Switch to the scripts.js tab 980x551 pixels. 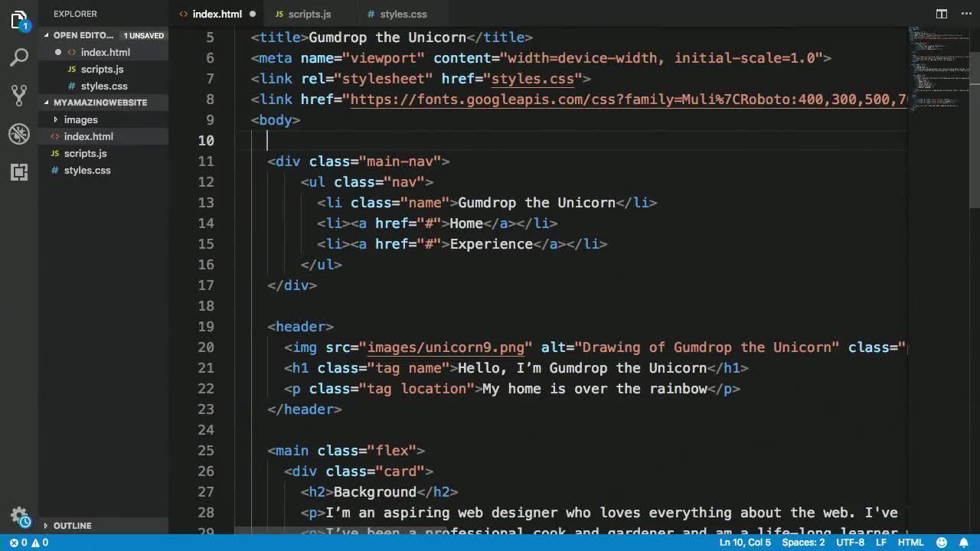pyautogui.click(x=309, y=14)
